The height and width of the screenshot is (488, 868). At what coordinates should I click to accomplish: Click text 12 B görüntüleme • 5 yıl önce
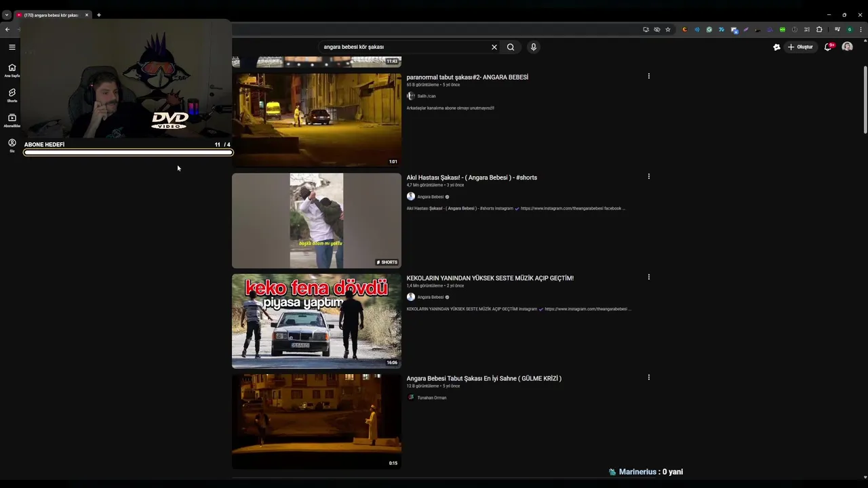click(433, 386)
